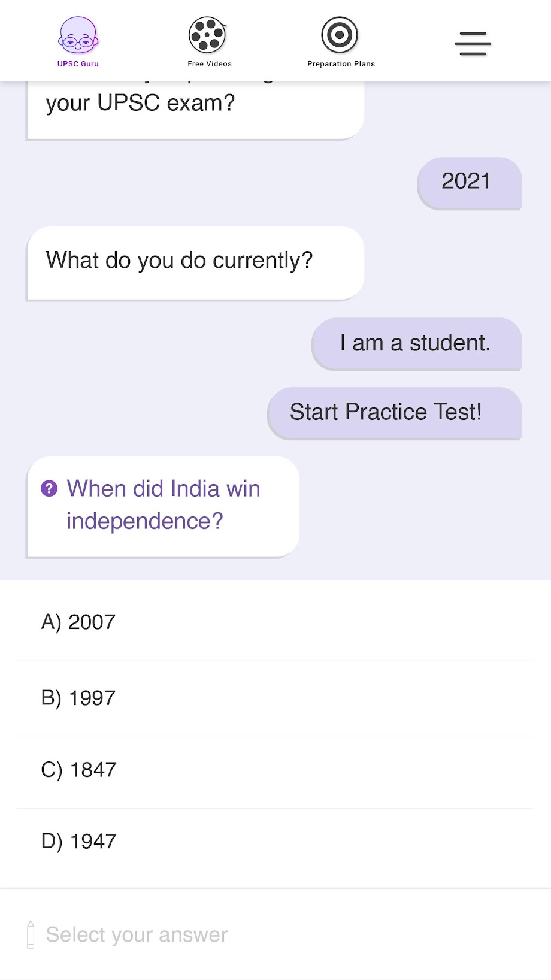Switch to the UPSC Guru tab label
Viewport: 551px width, 980px height.
78,64
